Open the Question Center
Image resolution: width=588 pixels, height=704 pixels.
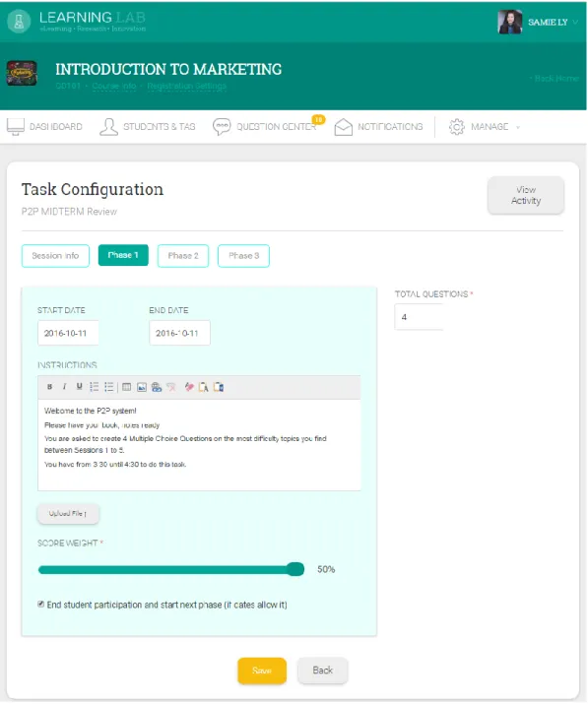coord(265,127)
